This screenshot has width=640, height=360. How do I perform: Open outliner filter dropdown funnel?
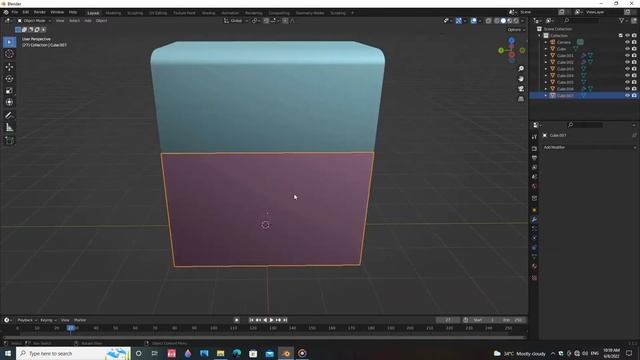[x=622, y=20]
